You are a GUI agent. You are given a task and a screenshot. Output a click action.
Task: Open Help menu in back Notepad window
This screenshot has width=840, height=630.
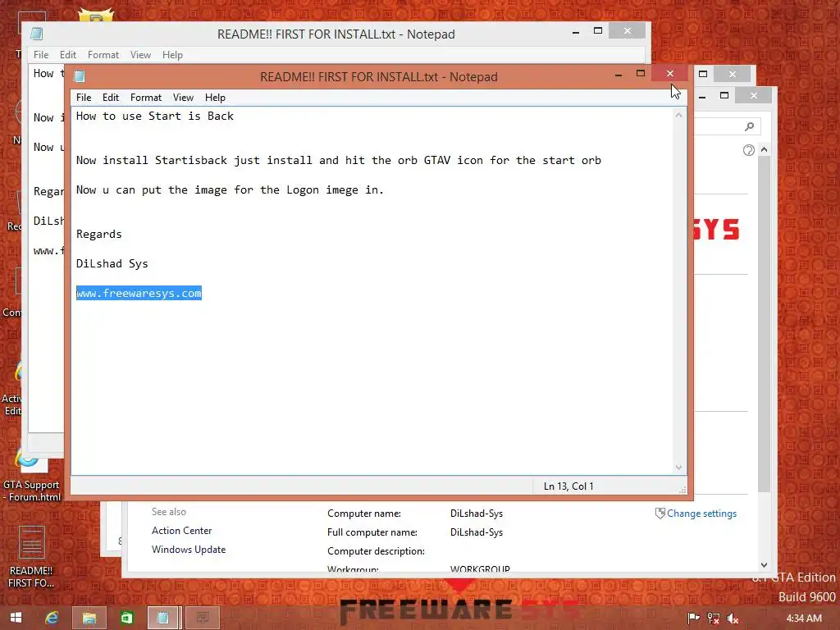[x=172, y=55]
